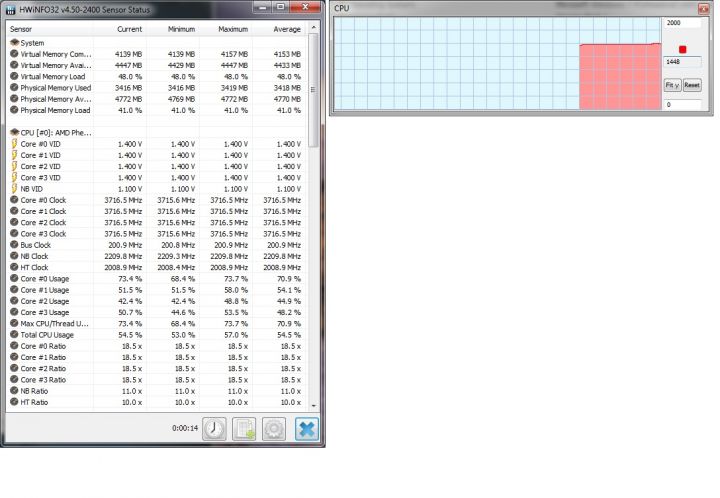Select the Max CPU/Thread U... row label
Viewport: 720px width, 498px height.
[55, 324]
